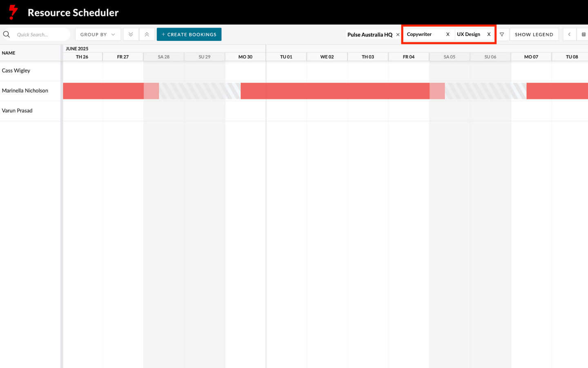Type in the Quick Search field

coord(41,34)
